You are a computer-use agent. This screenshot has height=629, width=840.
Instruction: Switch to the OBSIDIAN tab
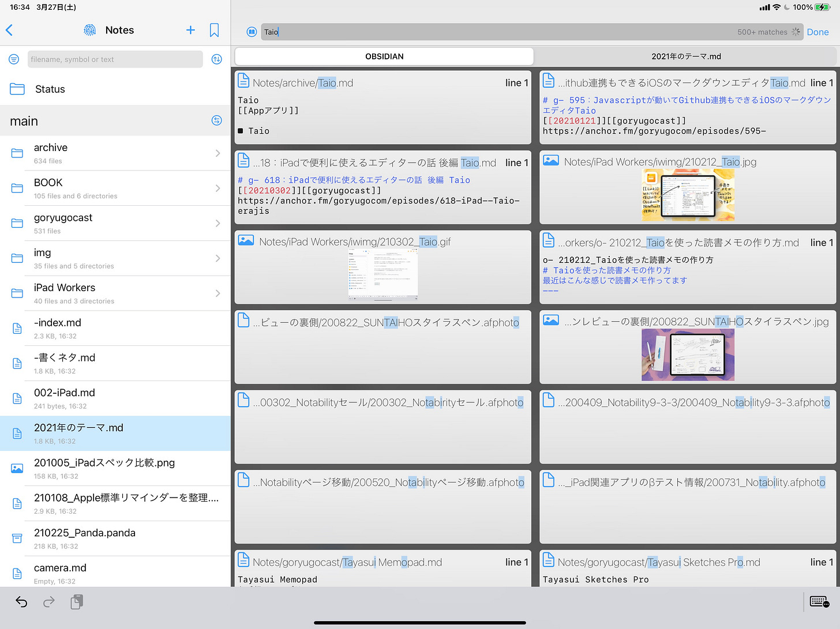point(384,56)
